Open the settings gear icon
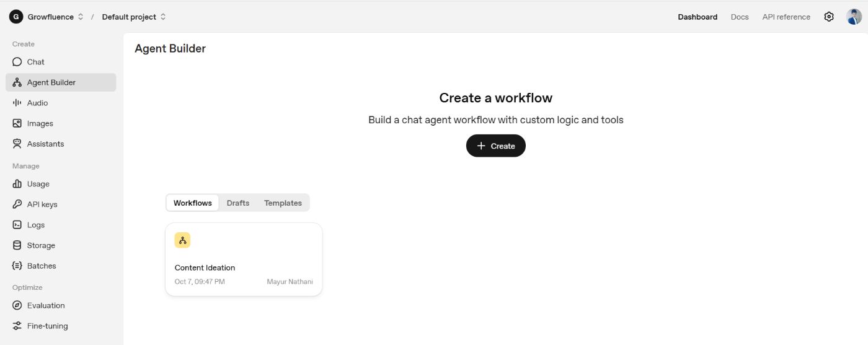The width and height of the screenshot is (868, 345). point(829,17)
